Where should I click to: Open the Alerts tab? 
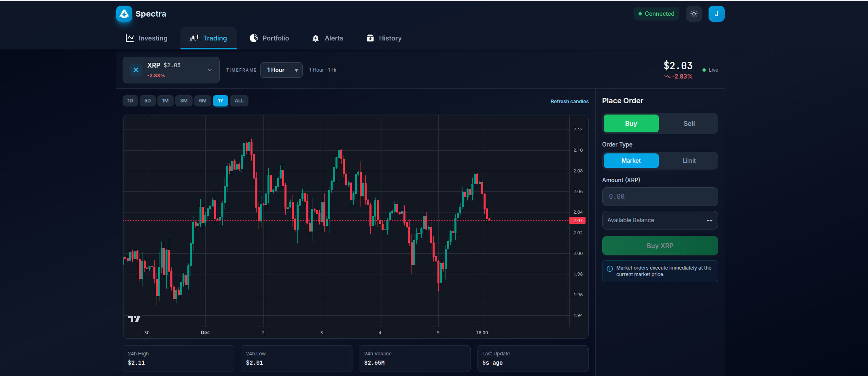tap(328, 38)
